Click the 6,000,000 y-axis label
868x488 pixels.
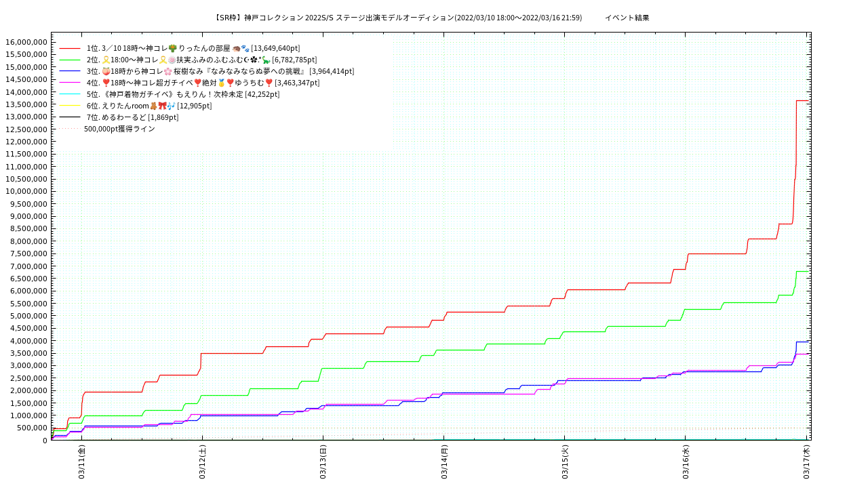coord(28,291)
